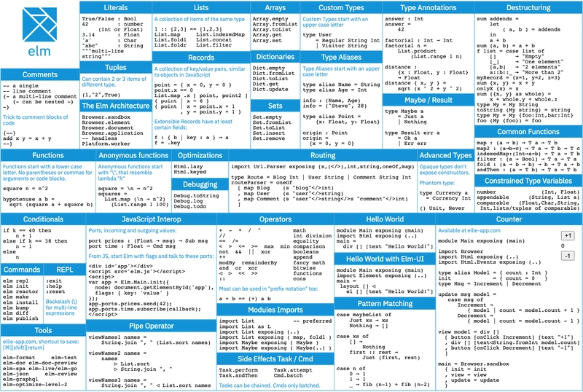
Task: Click the 'elm' wordmark under the logo
Action: click(39, 51)
